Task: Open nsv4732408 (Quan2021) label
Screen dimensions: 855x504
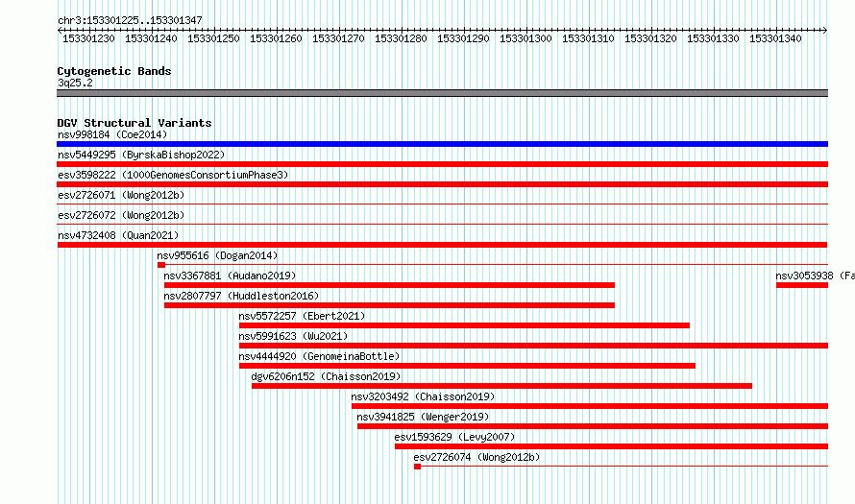Action: [118, 235]
